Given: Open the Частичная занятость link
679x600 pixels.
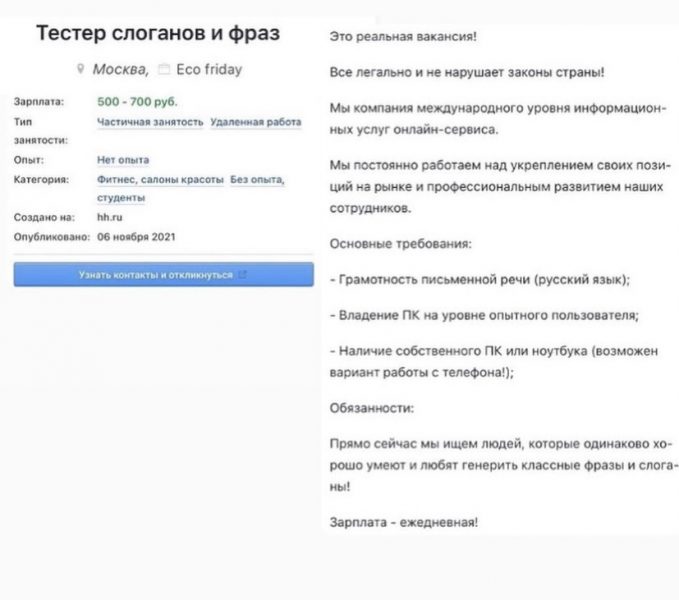Looking at the screenshot, I should click(150, 122).
